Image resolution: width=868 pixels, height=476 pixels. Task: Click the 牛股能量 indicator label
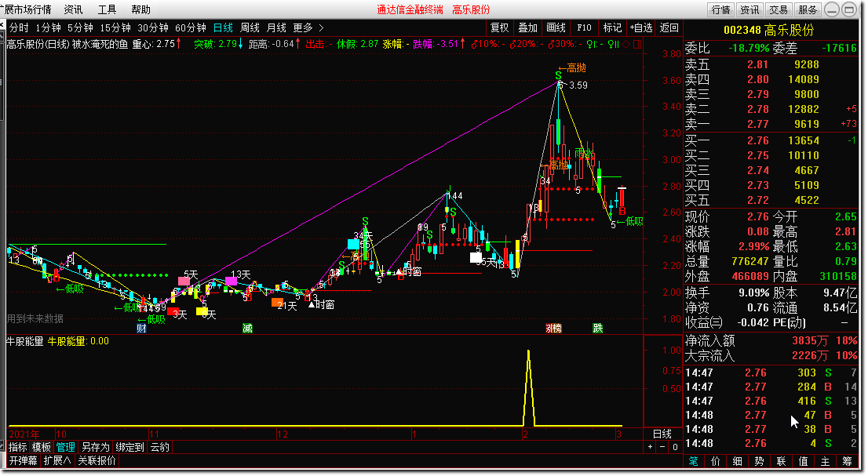(x=24, y=342)
